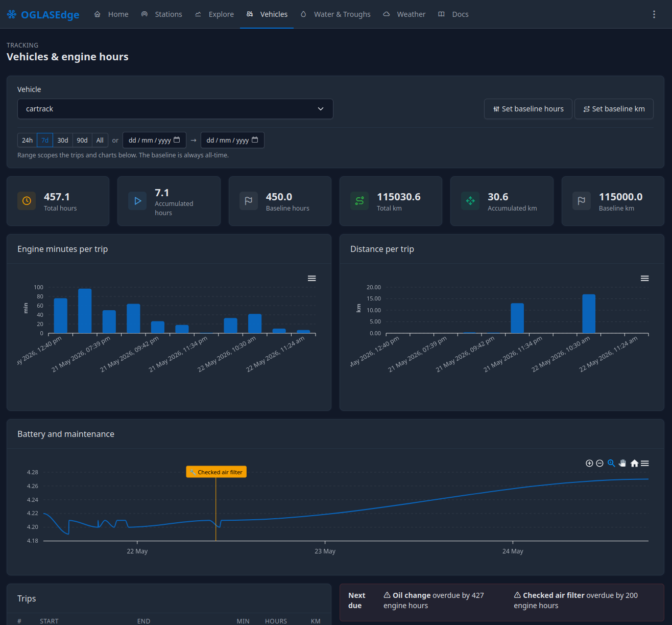Click the Total km route icon
672x625 pixels.
359,201
